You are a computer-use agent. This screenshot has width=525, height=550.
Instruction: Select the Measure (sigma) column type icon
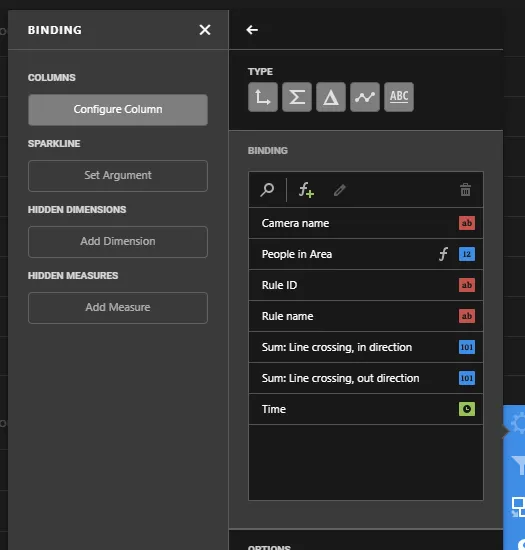point(297,97)
